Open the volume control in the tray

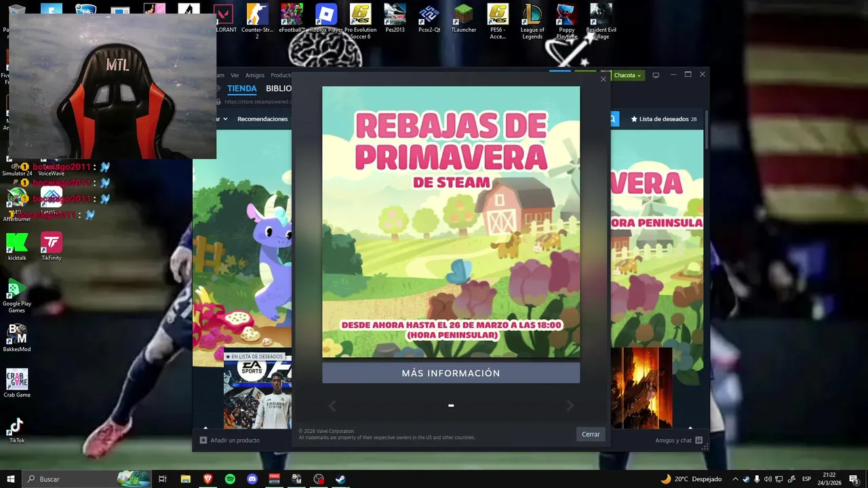pyautogui.click(x=768, y=479)
